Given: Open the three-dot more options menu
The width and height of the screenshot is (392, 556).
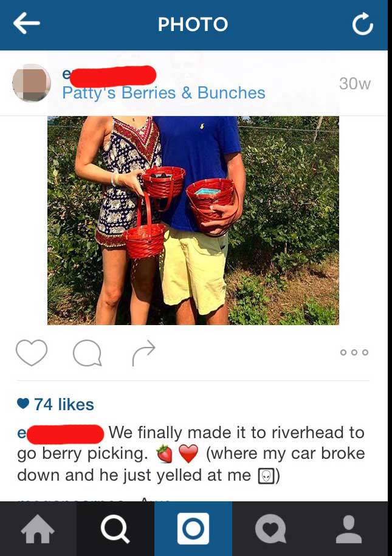Looking at the screenshot, I should [x=354, y=352].
